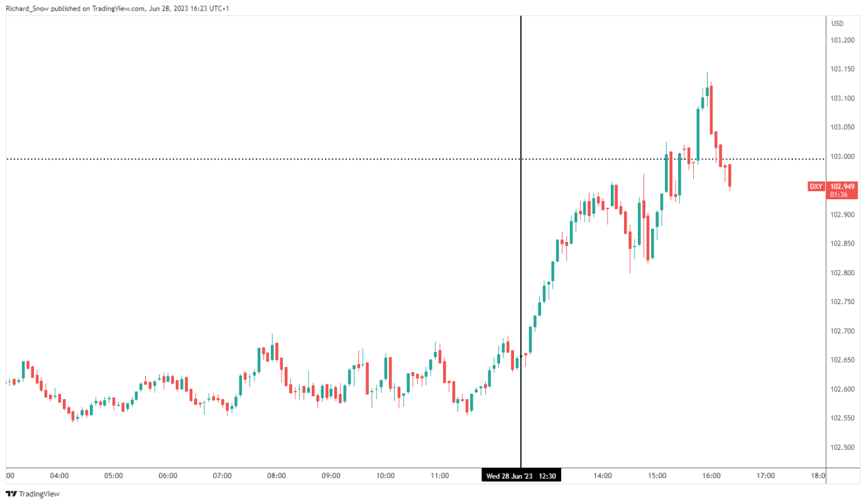Click the 01:36 countdown under the DXY price
Image resolution: width=866 pixels, height=504 pixels.
click(x=838, y=195)
